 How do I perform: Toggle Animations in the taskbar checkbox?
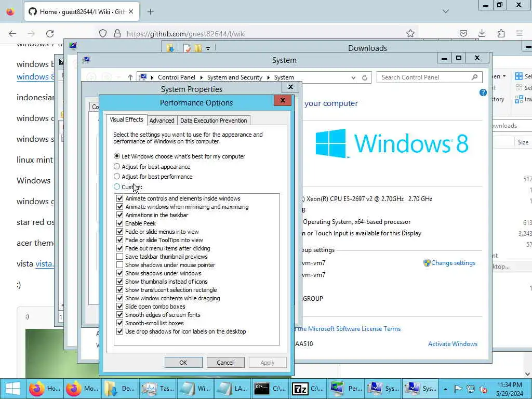tap(120, 215)
